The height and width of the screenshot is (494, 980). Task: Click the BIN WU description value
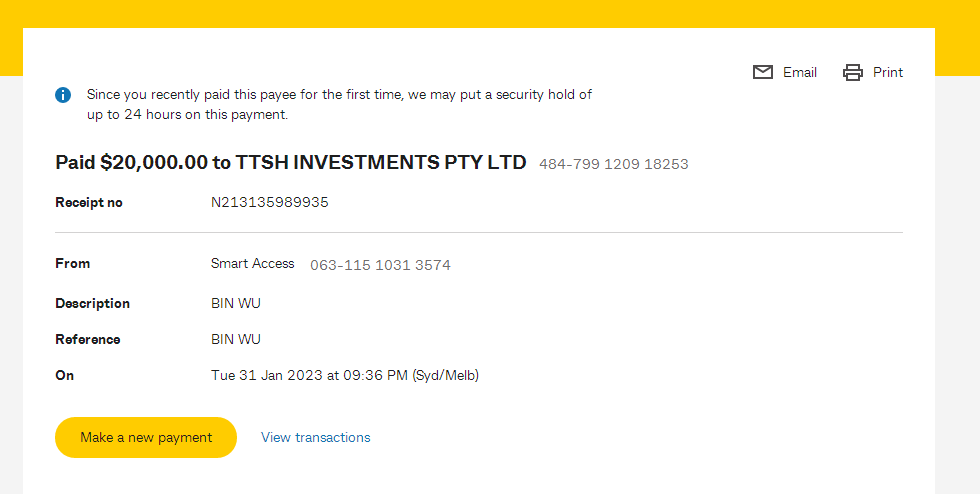click(236, 304)
